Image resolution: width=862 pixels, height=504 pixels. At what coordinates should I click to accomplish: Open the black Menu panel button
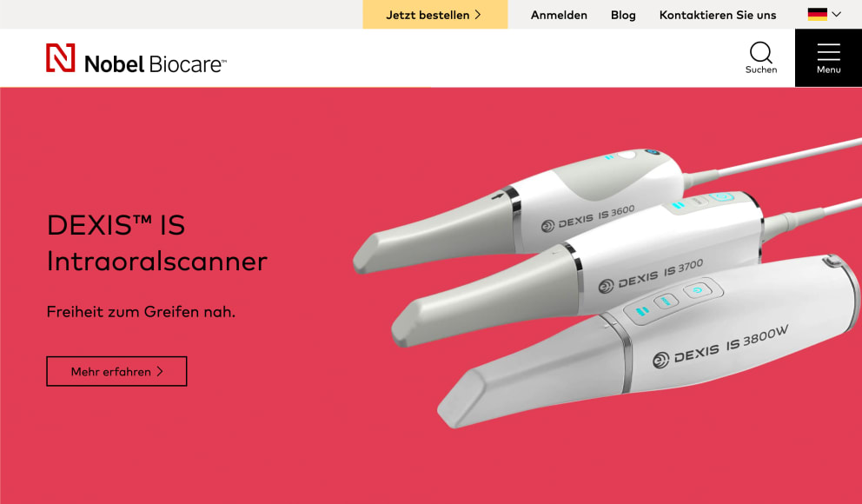click(828, 57)
